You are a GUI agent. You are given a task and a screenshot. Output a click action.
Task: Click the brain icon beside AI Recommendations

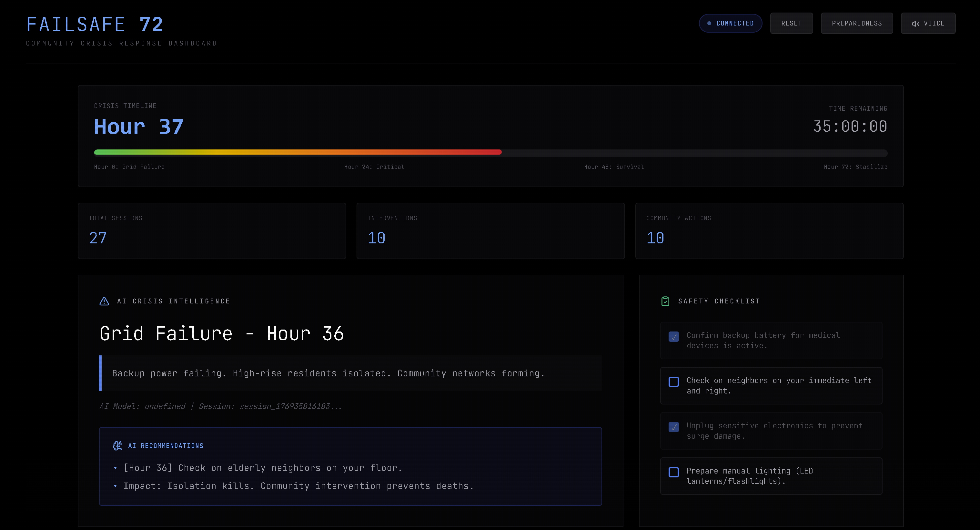117,445
